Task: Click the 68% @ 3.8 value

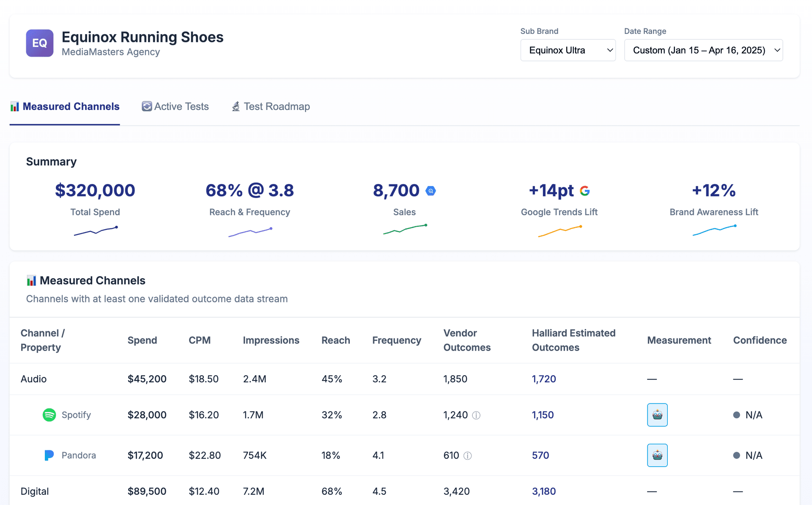Action: tap(250, 191)
